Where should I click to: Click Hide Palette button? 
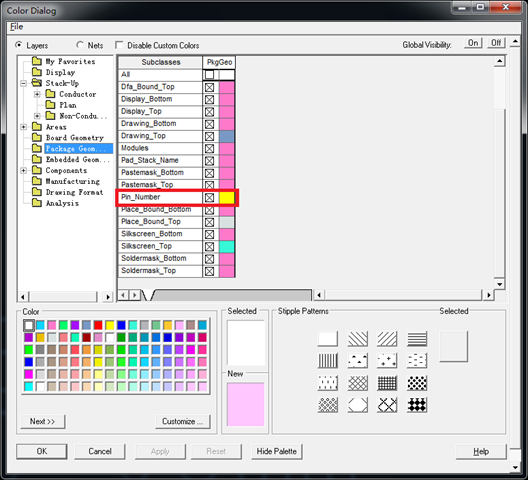point(276,451)
